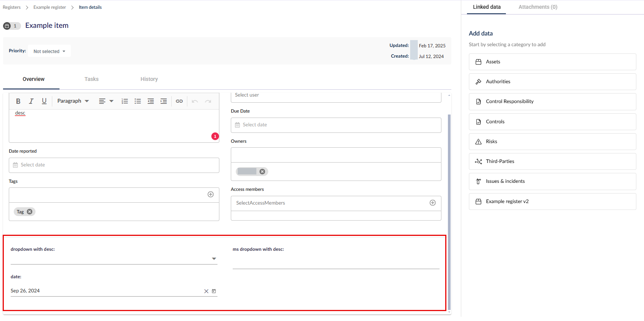Click the Updated date Feb 17, 2025
Screen dimensions: 644x321
pyautogui.click(x=432, y=46)
